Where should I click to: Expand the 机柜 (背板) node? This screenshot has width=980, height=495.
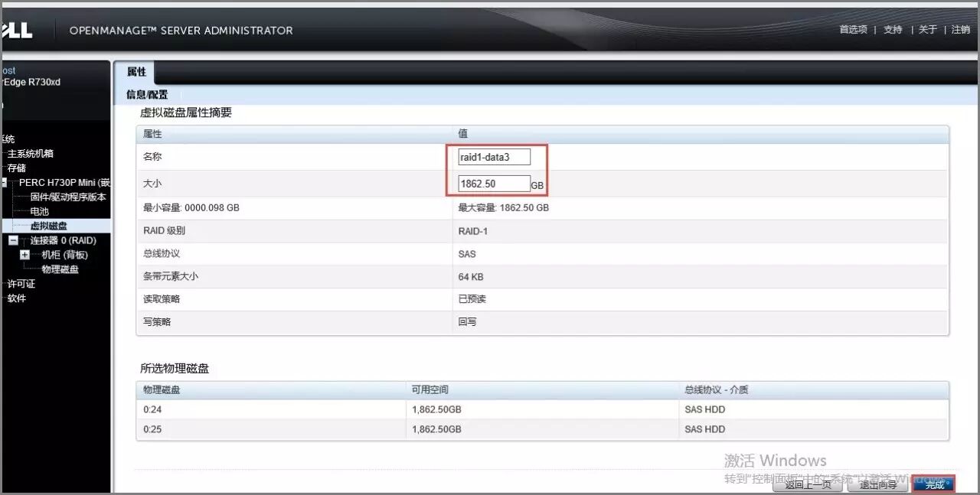pyautogui.click(x=24, y=255)
